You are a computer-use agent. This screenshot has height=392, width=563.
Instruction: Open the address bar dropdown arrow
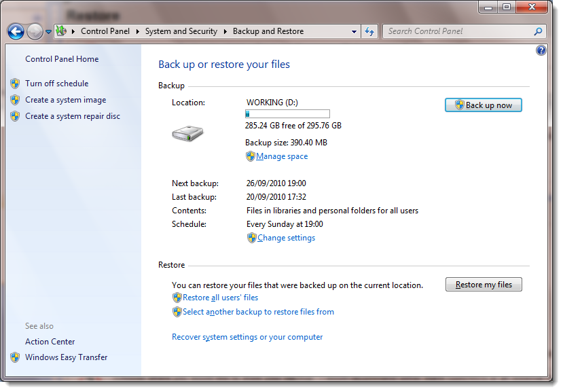click(x=354, y=31)
